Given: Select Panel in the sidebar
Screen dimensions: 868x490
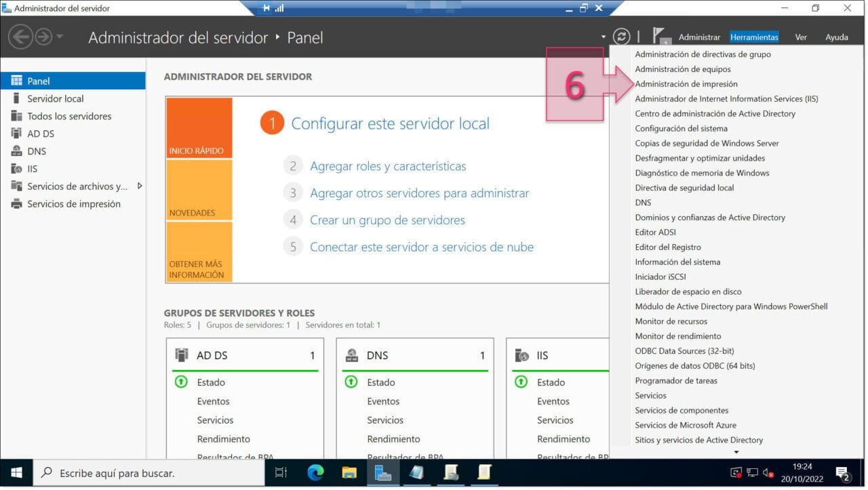Looking at the screenshot, I should 73,81.
